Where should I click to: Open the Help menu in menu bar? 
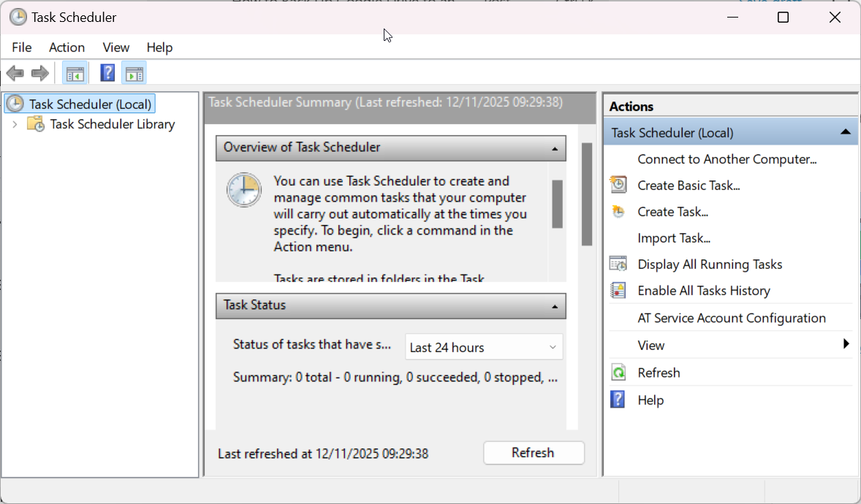[x=159, y=47]
